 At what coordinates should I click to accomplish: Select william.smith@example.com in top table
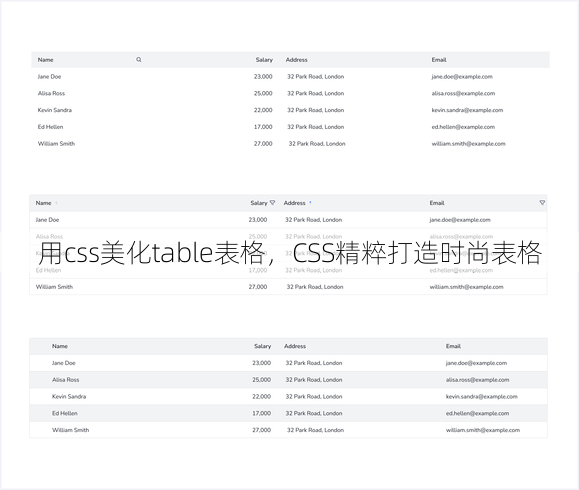tap(468, 144)
